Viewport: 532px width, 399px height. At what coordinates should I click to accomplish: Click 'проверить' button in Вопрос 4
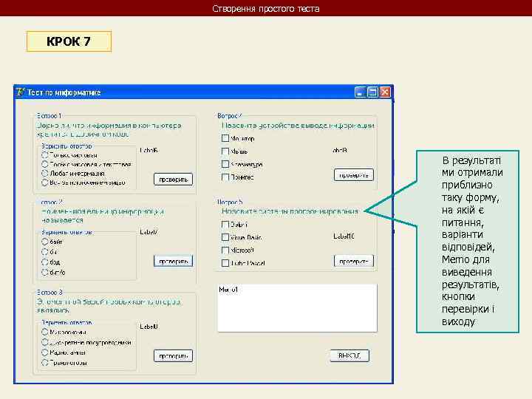point(353,174)
